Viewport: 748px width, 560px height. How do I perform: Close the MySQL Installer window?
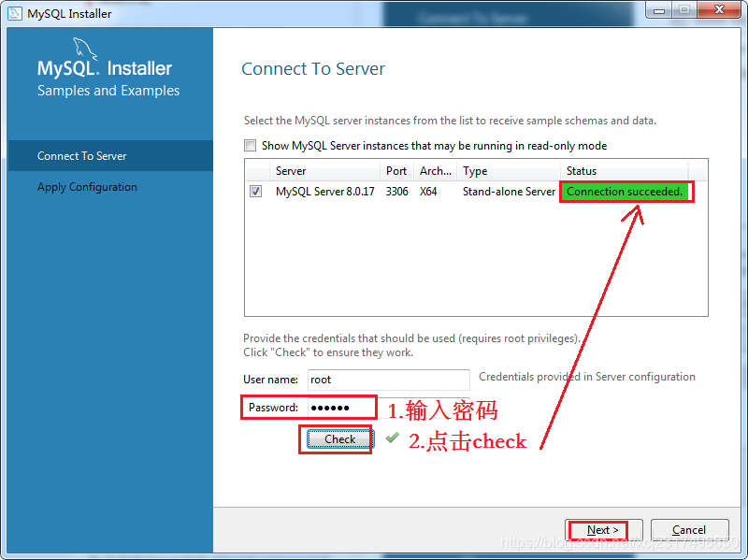(x=719, y=10)
